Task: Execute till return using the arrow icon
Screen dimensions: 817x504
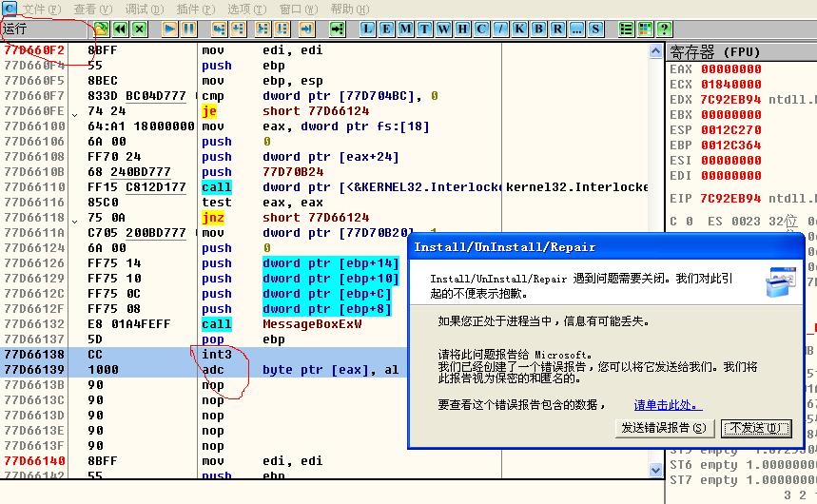Action: point(307,29)
